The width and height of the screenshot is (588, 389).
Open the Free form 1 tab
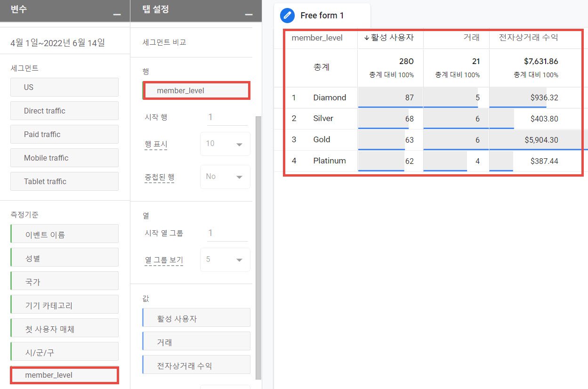tap(322, 16)
